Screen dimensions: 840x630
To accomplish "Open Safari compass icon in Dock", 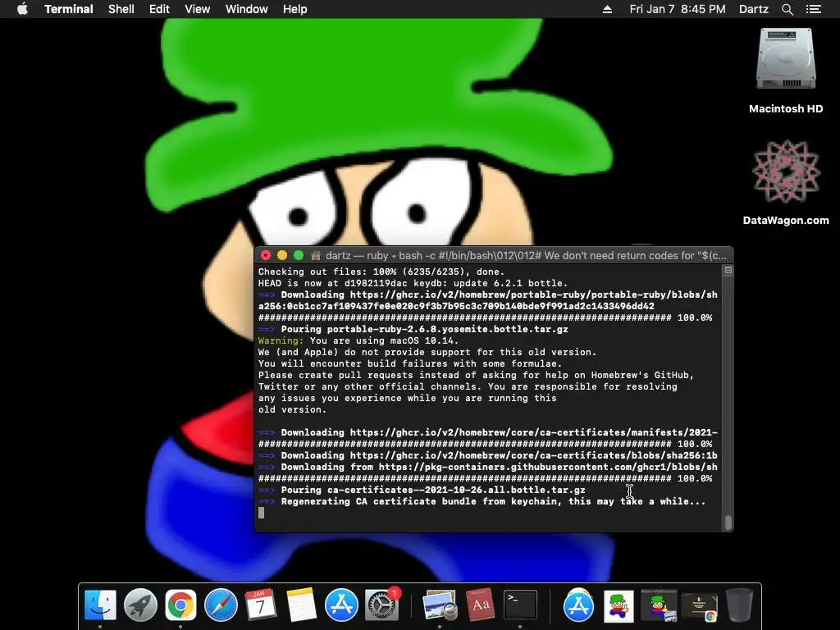I will pyautogui.click(x=221, y=605).
